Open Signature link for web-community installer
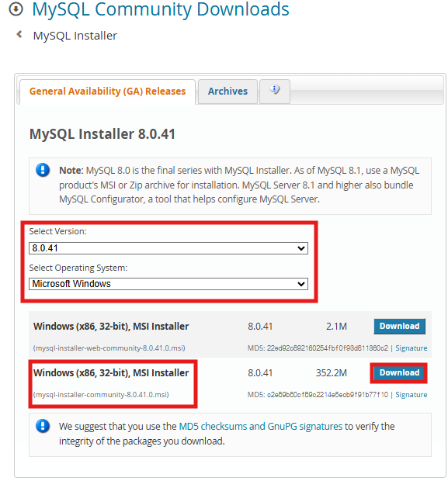 [412, 348]
